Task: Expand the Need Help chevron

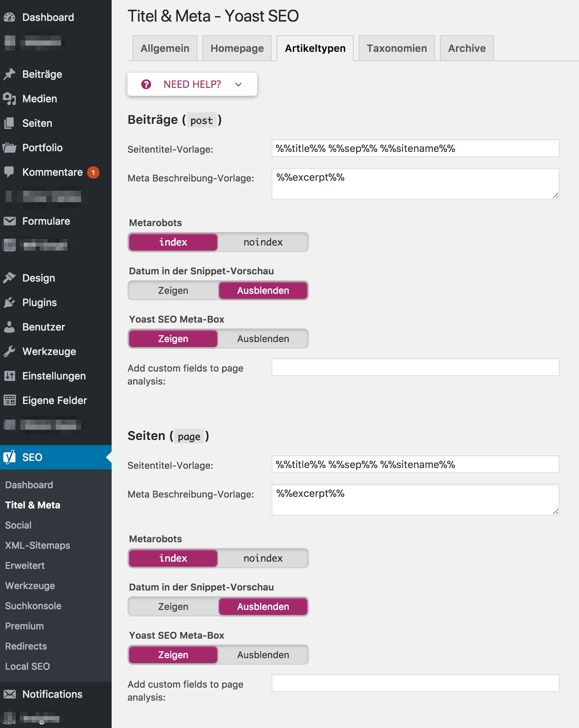Action: click(238, 84)
